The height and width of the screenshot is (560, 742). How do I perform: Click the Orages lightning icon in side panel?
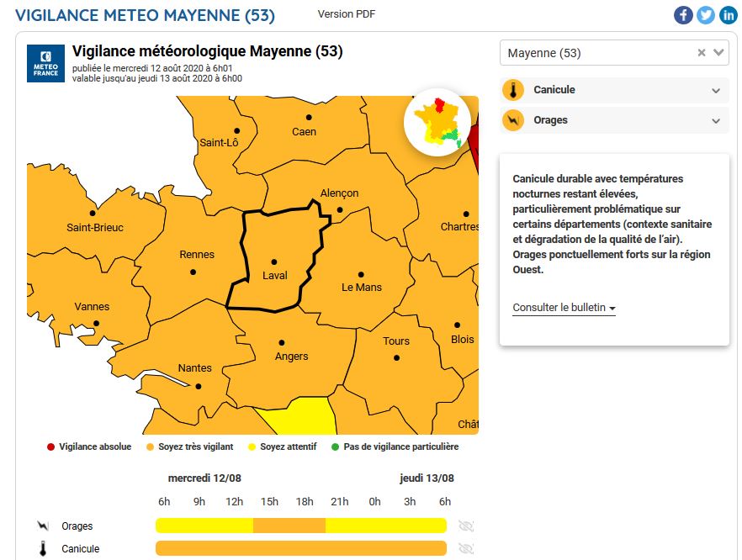(x=513, y=120)
